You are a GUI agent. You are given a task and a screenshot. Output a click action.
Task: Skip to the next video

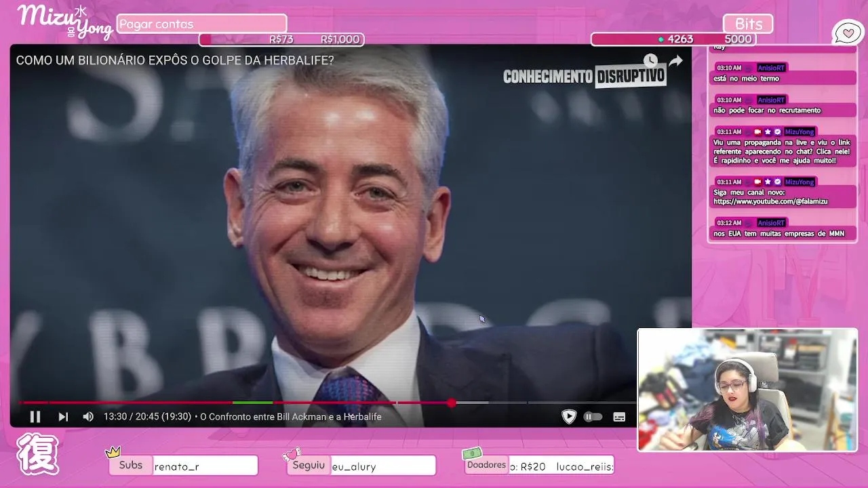click(x=63, y=417)
